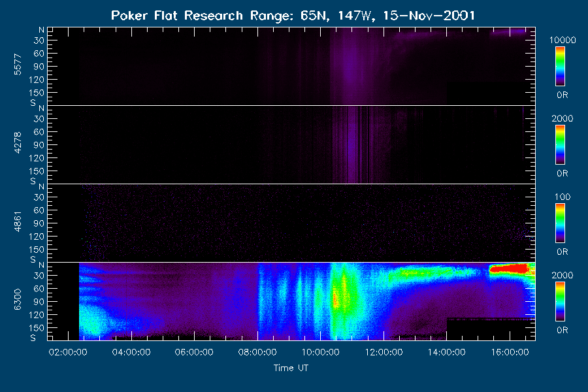Click the 30 elevation tick of 5577 panel
Screen dimensions: 588x392
(39, 41)
